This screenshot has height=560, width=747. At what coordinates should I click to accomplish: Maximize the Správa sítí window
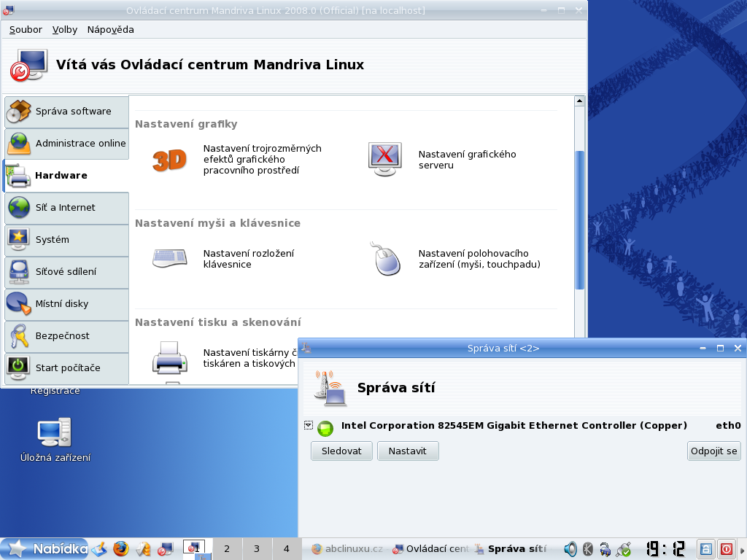coord(720,348)
